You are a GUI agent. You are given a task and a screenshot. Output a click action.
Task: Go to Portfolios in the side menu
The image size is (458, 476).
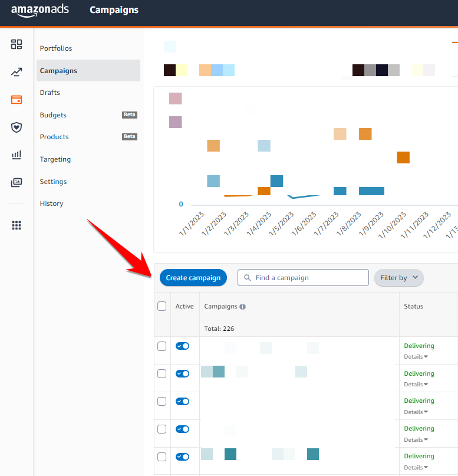56,48
